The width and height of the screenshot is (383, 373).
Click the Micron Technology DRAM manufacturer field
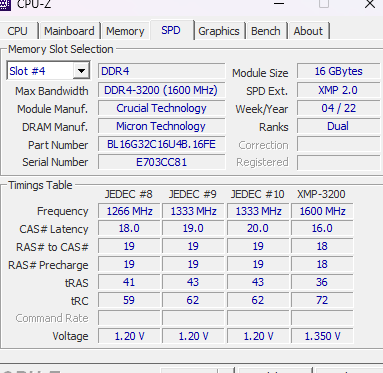(x=161, y=126)
